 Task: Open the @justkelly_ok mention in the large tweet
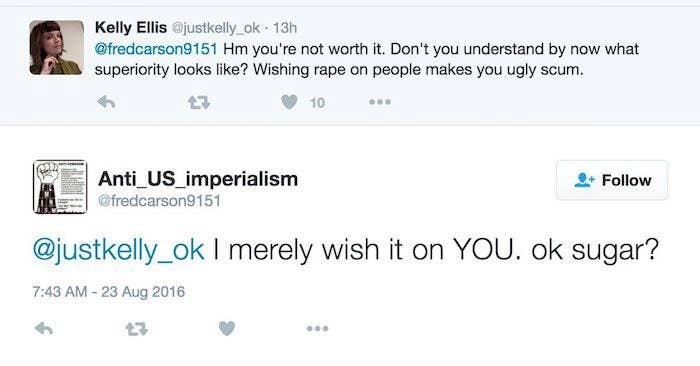point(119,250)
